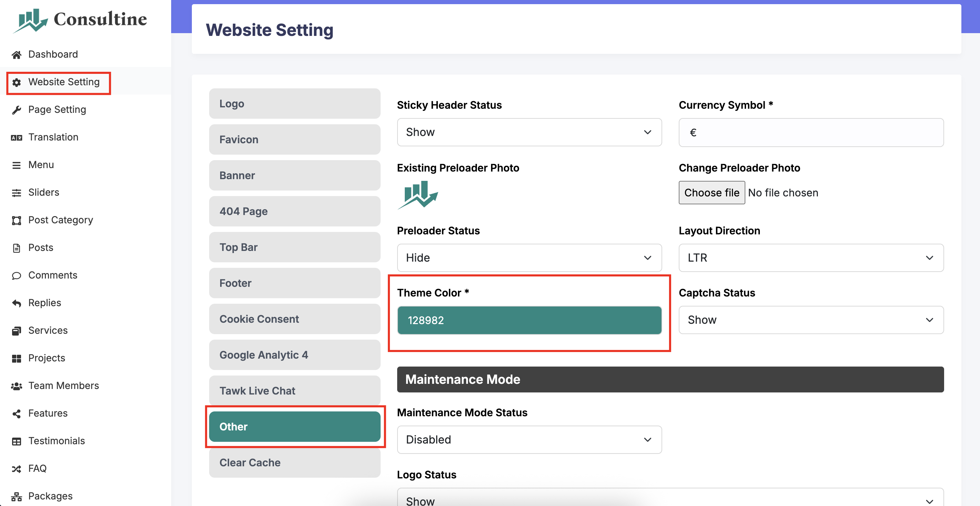Open the Layout Direction LTR dropdown
The width and height of the screenshot is (980, 506).
click(x=810, y=257)
